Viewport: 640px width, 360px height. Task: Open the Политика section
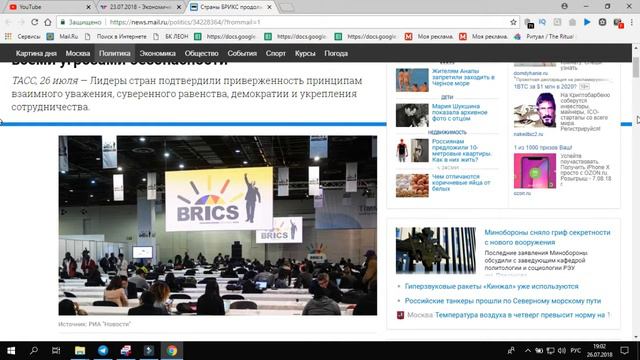coord(115,53)
